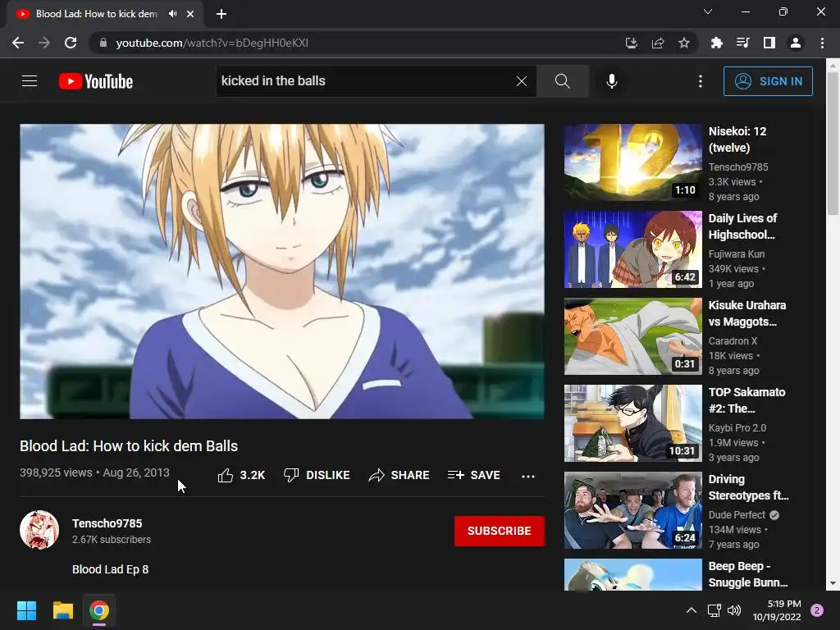Viewport: 840px width, 630px height.
Task: Share this page from address bar
Action: coord(658,43)
